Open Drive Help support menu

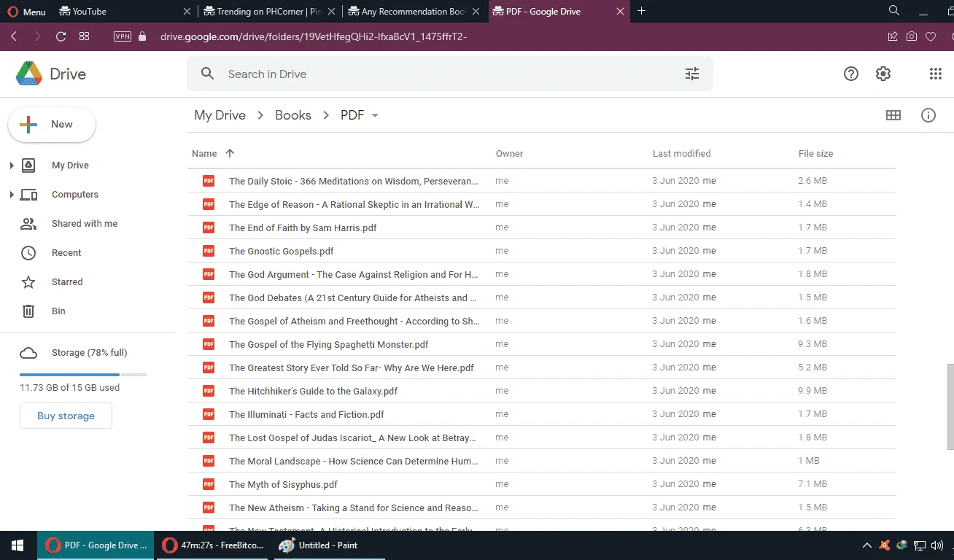pos(851,74)
